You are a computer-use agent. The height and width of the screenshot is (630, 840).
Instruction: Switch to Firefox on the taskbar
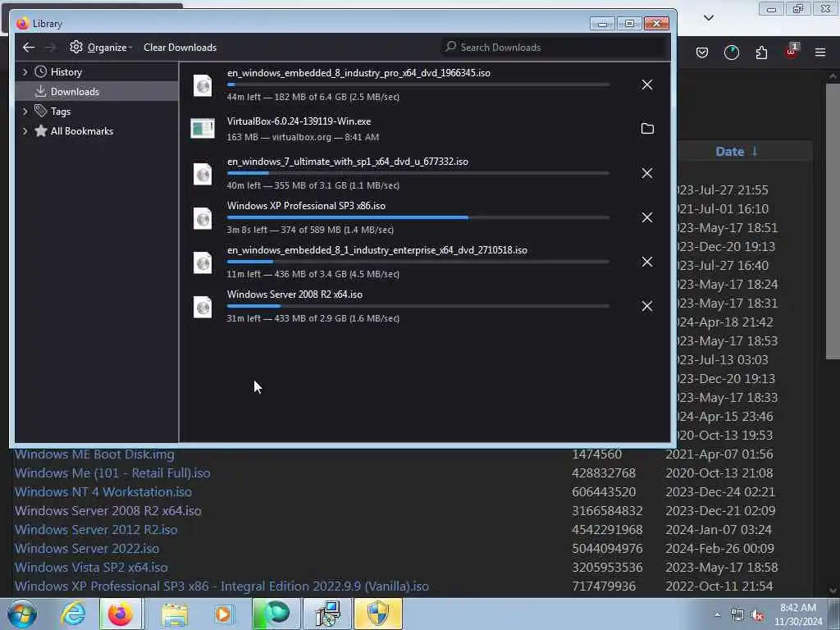point(120,614)
